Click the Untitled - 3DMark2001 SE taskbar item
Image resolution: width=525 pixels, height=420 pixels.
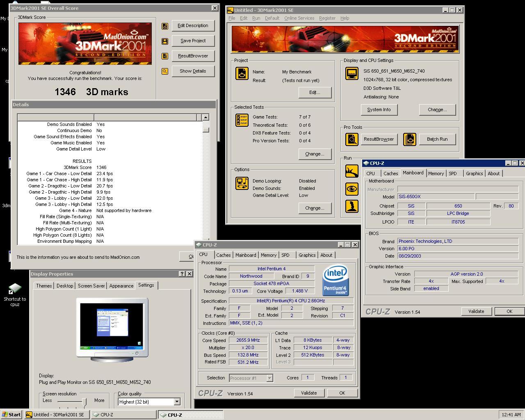tap(57, 415)
